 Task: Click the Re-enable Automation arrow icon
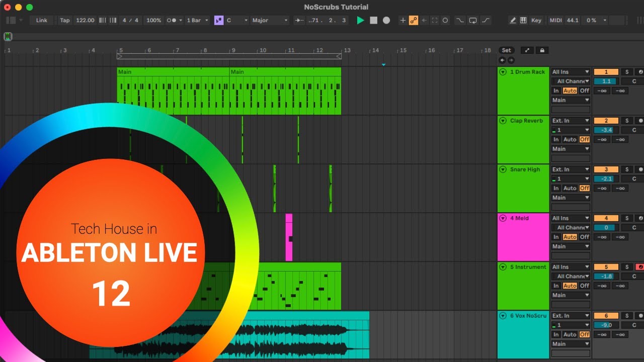pos(424,20)
